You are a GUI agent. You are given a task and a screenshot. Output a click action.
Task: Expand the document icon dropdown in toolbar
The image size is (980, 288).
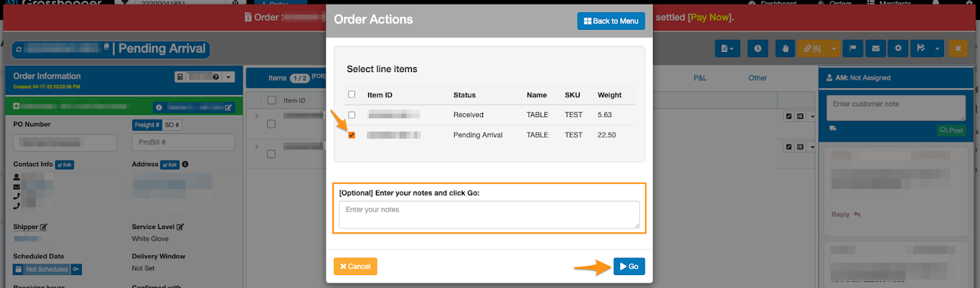click(728, 48)
